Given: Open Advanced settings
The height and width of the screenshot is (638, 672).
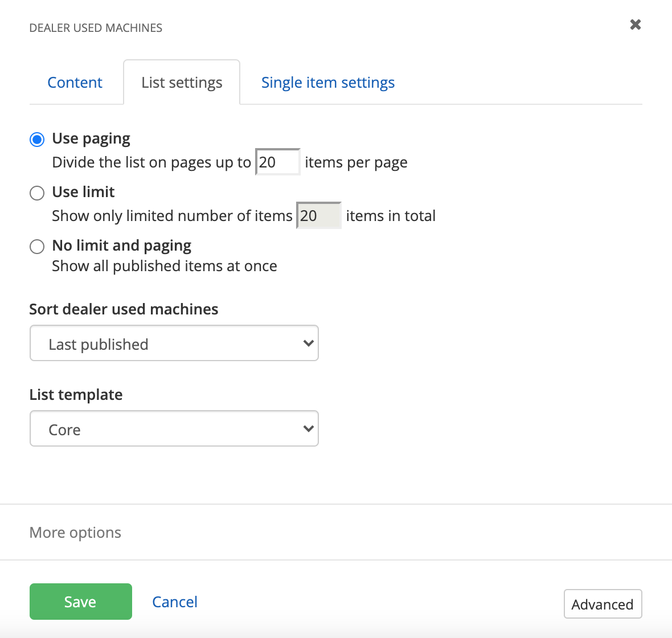Looking at the screenshot, I should [x=603, y=604].
